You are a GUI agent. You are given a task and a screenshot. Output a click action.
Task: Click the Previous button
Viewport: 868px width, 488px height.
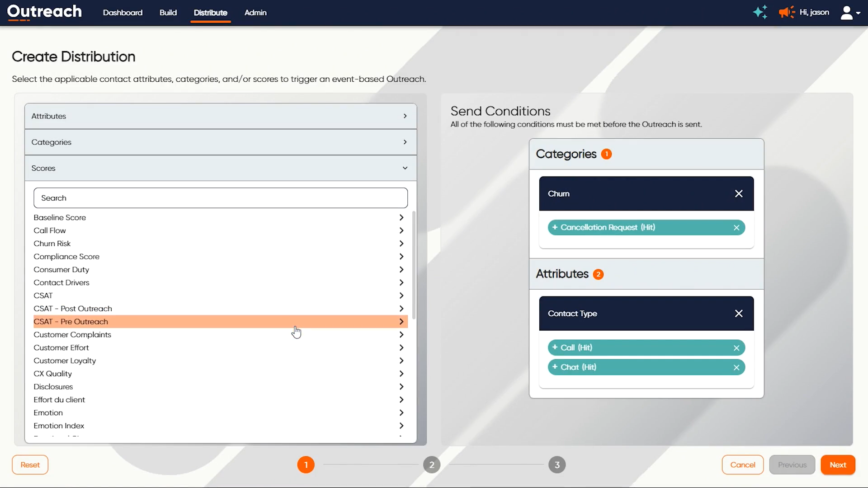coord(792,465)
